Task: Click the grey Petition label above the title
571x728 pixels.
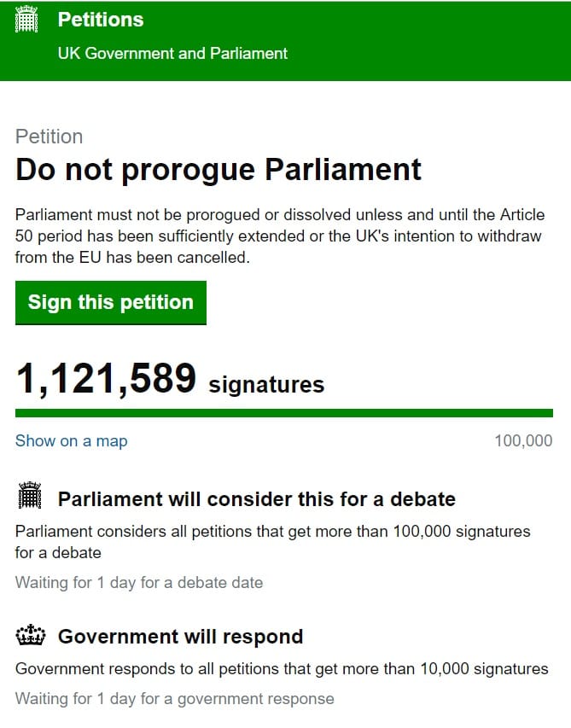Action: (x=50, y=137)
